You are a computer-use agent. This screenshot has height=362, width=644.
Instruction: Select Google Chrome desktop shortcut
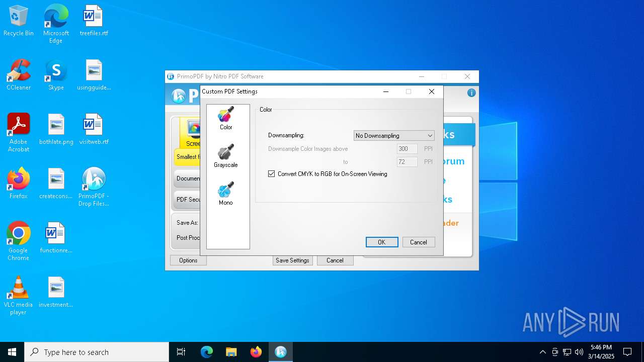point(19,241)
